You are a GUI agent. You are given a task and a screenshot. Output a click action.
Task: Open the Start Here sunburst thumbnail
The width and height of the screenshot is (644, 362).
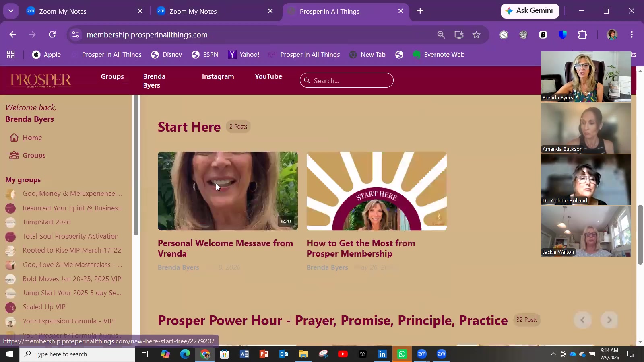(377, 191)
